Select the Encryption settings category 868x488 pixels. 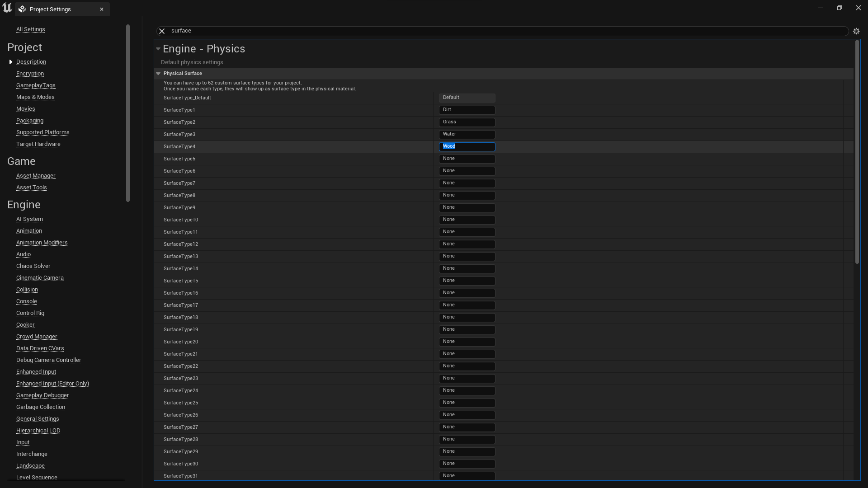pyautogui.click(x=30, y=73)
